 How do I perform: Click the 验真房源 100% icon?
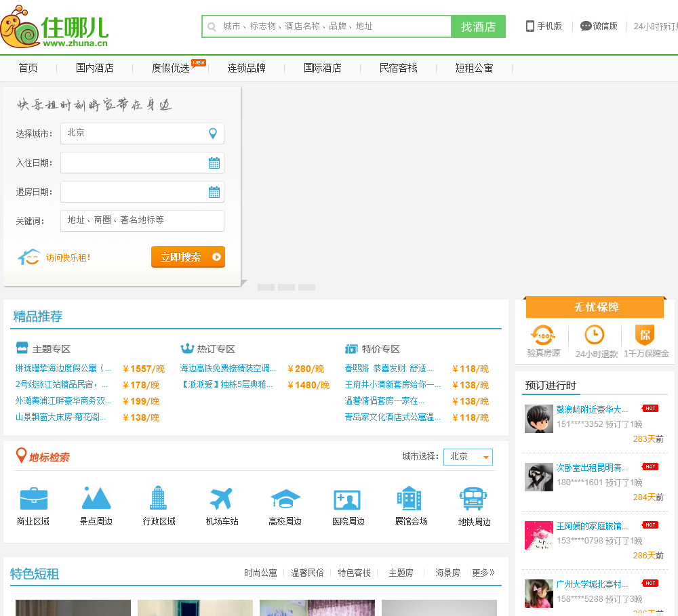[x=543, y=335]
